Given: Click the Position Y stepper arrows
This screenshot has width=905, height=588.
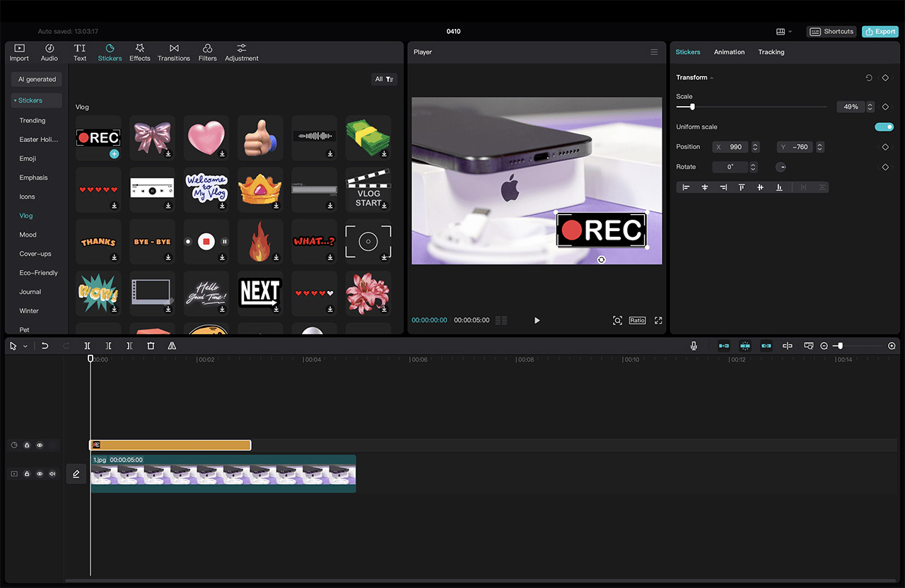Looking at the screenshot, I should point(819,147).
